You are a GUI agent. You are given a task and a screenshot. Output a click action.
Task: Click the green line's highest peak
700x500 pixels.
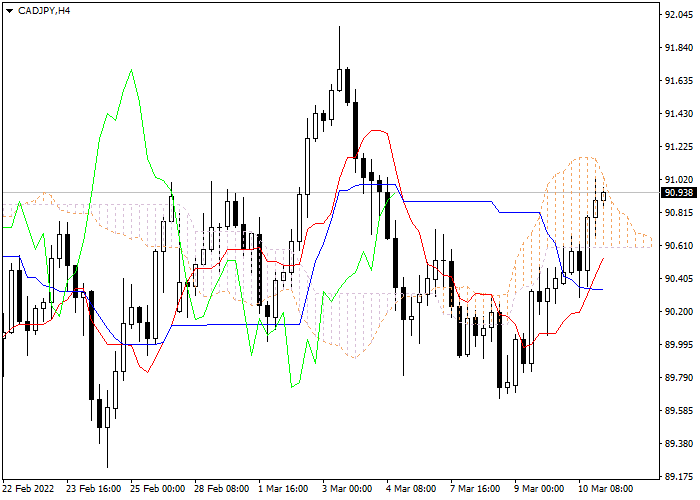pyautogui.click(x=131, y=70)
